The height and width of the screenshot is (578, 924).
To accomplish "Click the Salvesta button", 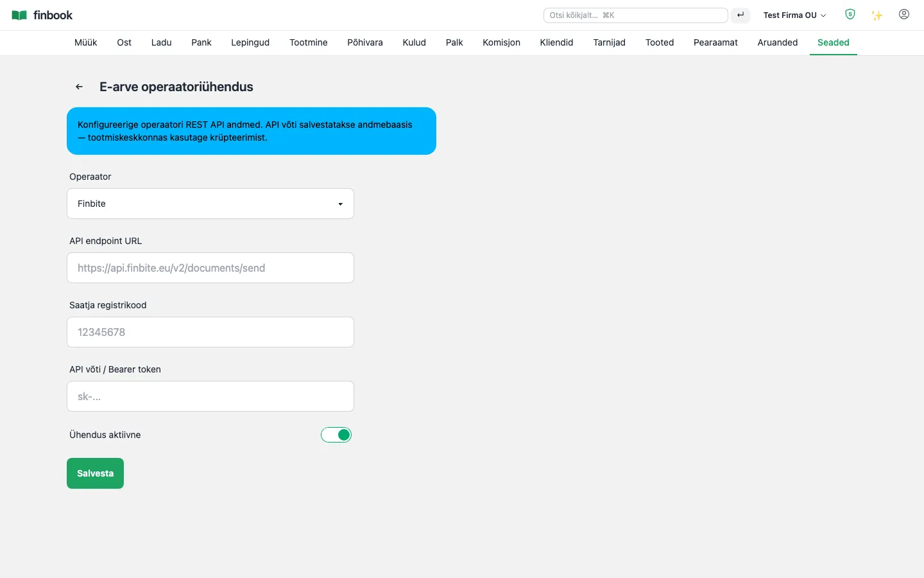I will tap(95, 473).
